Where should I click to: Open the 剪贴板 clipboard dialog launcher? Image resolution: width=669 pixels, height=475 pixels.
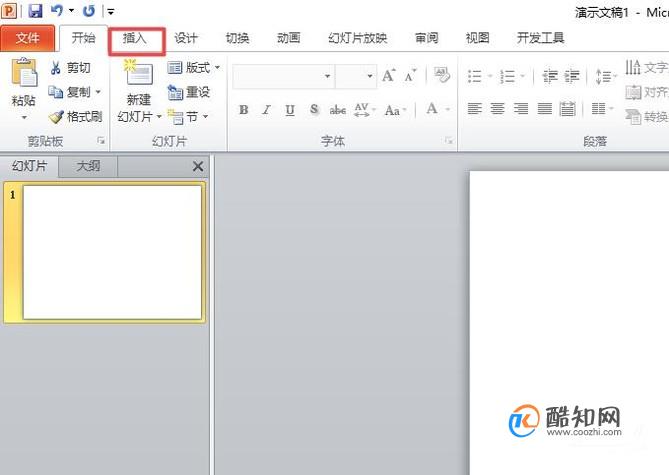(101, 140)
